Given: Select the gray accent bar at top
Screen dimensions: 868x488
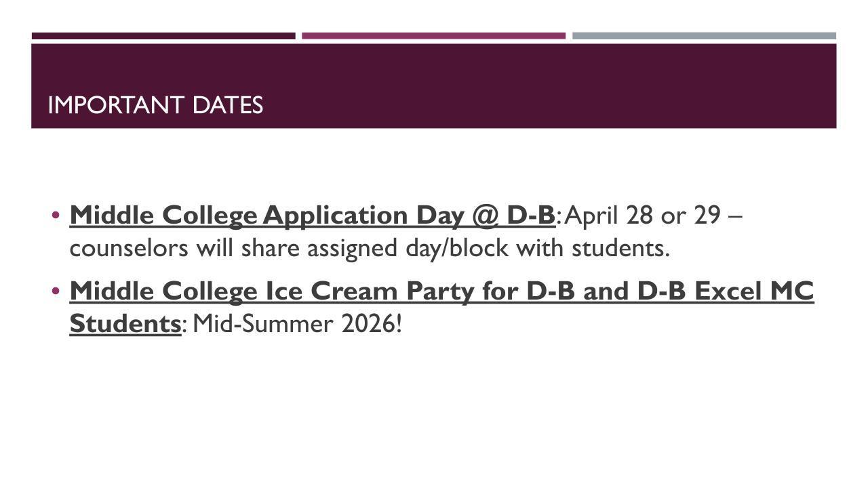Looking at the screenshot, I should coord(704,36).
